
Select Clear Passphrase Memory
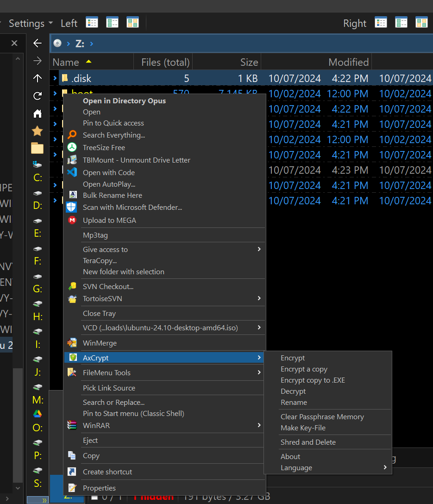[322, 417]
